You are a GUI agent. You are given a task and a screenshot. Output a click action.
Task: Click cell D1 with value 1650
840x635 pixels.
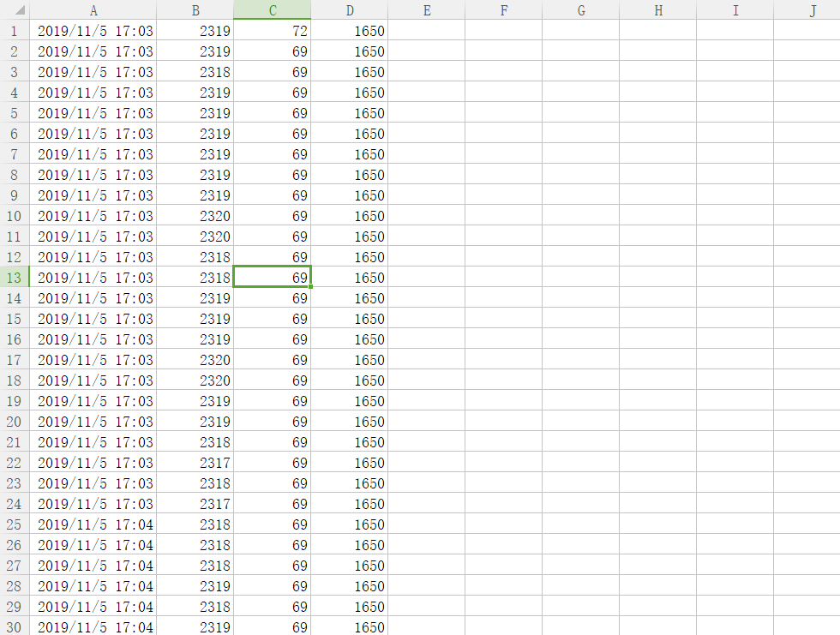point(350,31)
